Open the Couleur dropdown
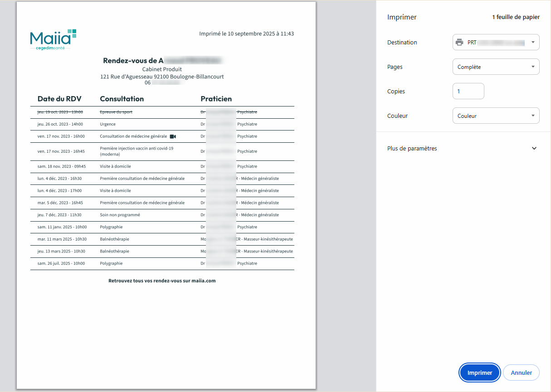 (496, 116)
